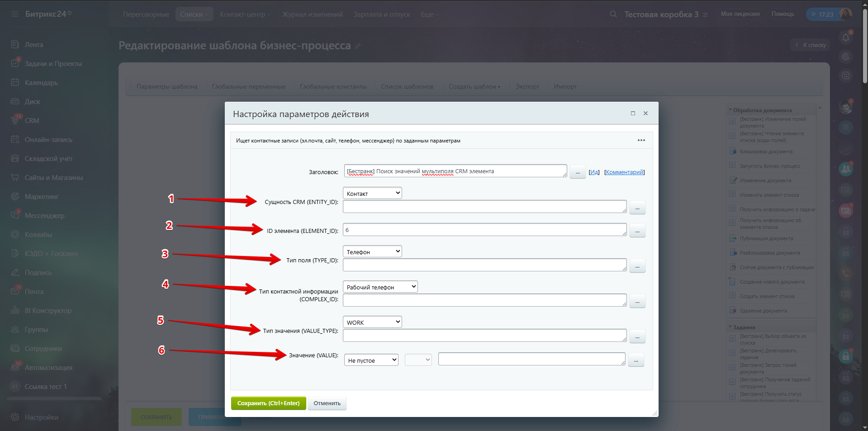This screenshot has width=868, height=431.
Task: Click the notifications bell icon
Action: pyautogui.click(x=845, y=38)
